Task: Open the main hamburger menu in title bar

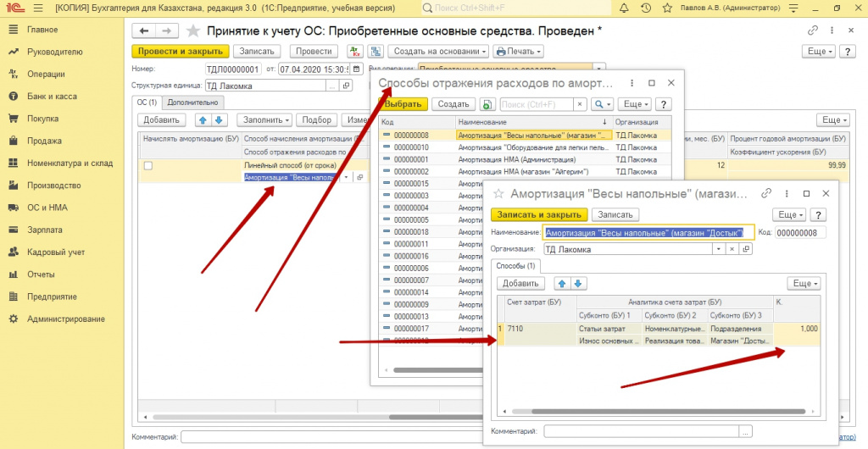Action: (x=37, y=8)
